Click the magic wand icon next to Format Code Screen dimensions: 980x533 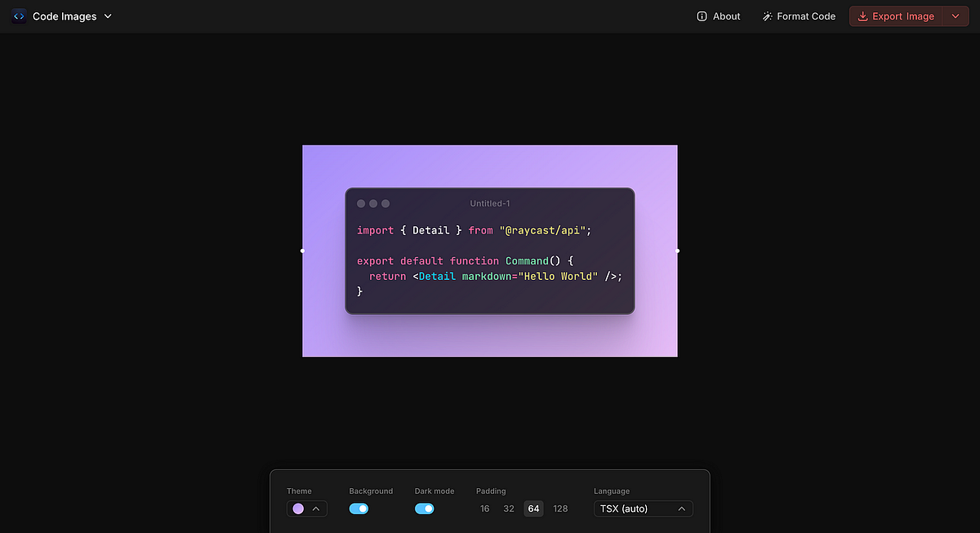point(766,16)
